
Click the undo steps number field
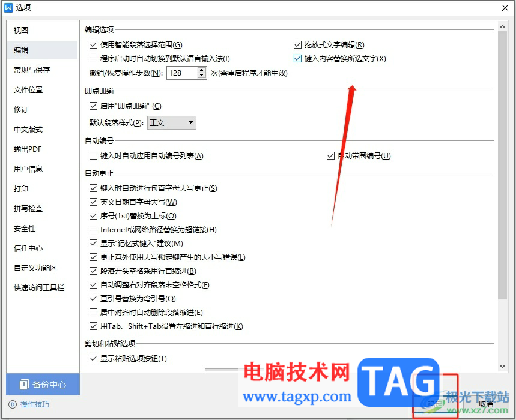pyautogui.click(x=183, y=73)
